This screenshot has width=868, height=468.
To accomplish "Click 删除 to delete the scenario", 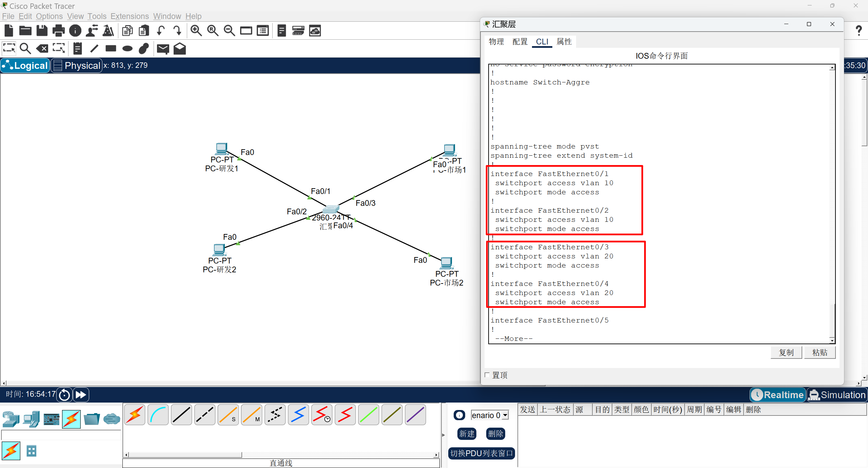I will click(496, 434).
